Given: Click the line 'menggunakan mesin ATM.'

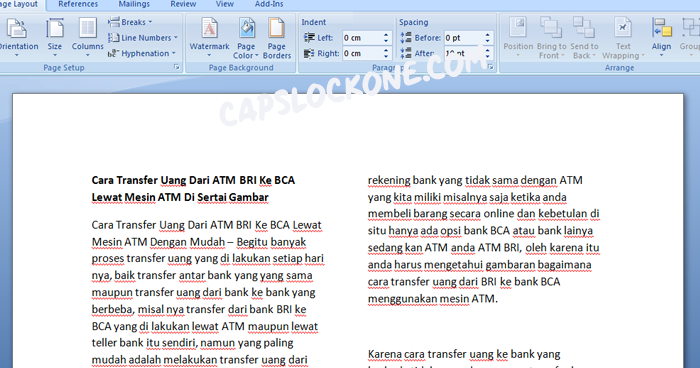Looking at the screenshot, I should (433, 299).
